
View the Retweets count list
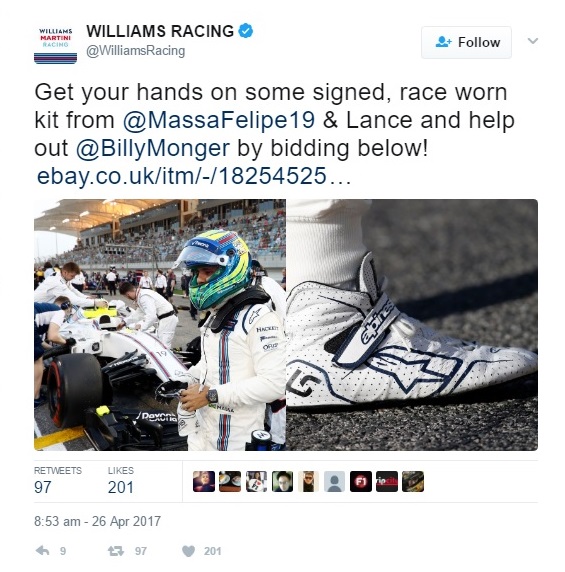(58, 481)
